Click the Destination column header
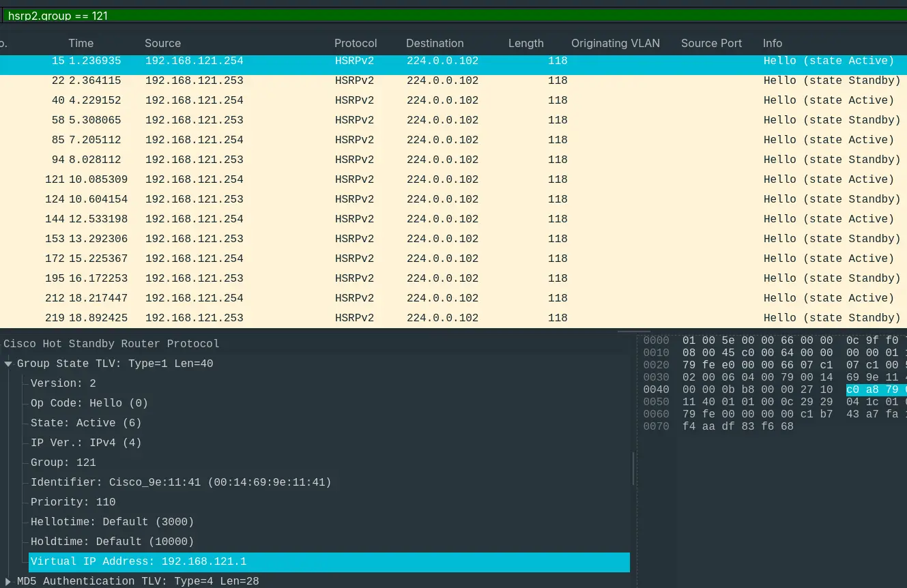This screenshot has height=588, width=907. click(434, 43)
